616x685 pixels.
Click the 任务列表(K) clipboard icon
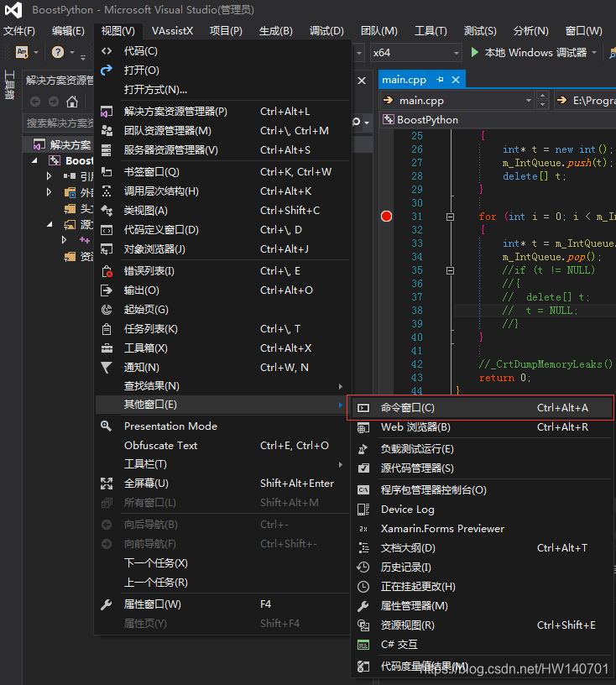click(x=107, y=329)
